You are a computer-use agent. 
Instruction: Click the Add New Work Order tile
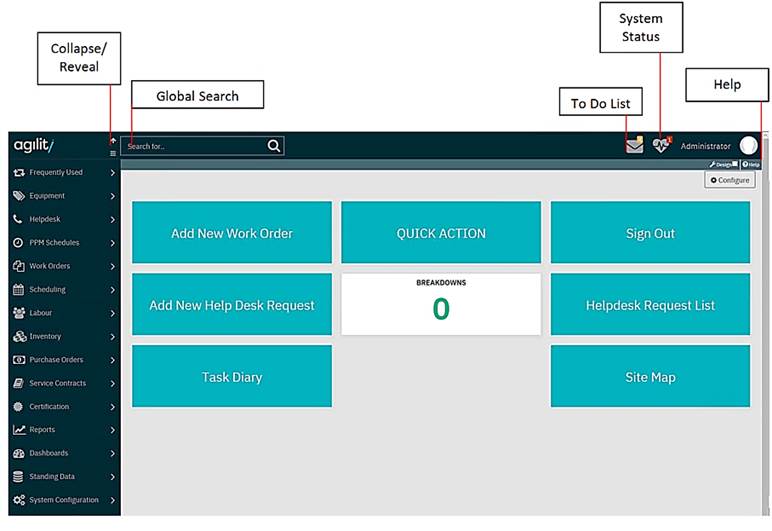coord(231,233)
